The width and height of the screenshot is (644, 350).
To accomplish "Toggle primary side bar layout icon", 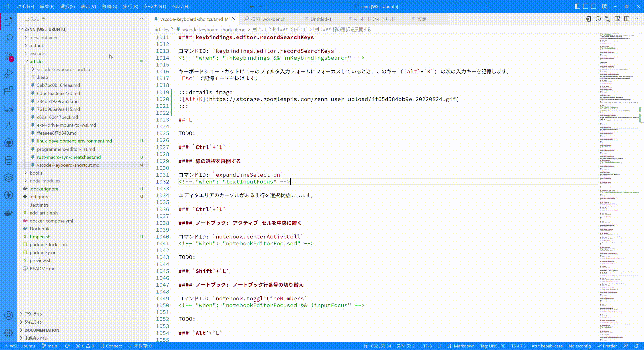I will point(577,6).
